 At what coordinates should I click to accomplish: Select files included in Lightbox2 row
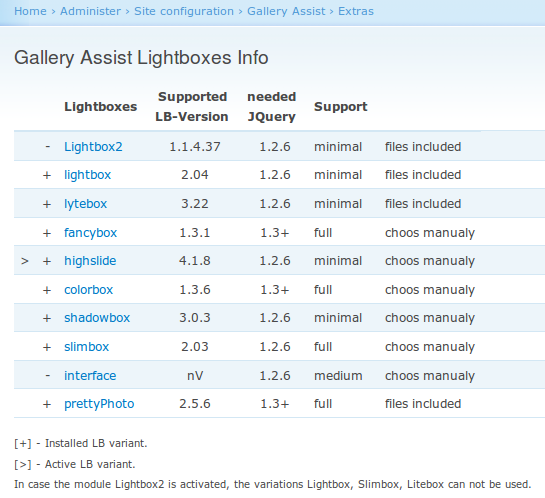click(x=423, y=147)
